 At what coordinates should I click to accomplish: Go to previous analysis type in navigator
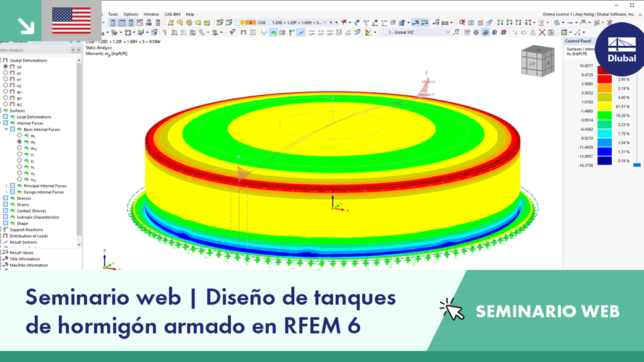coord(73,50)
